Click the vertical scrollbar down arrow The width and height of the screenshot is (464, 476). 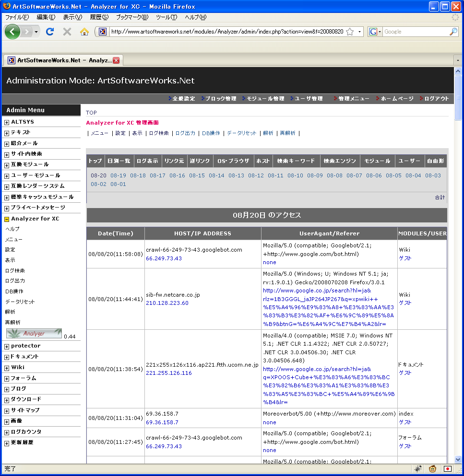458,459
